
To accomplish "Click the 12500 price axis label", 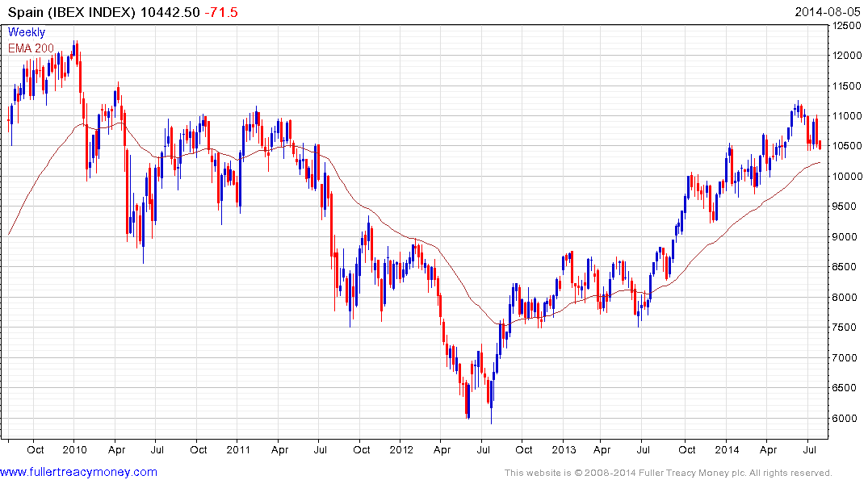I will point(848,26).
